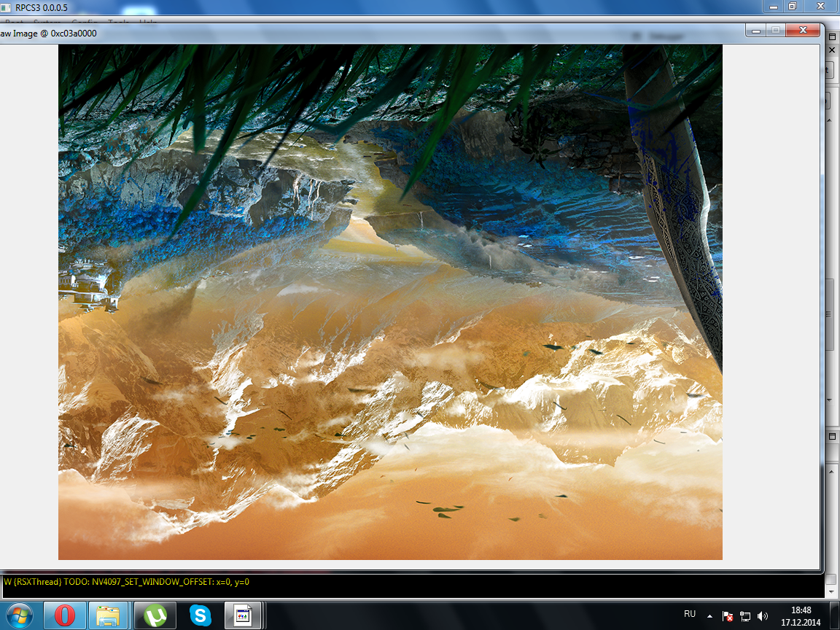This screenshot has width=840, height=630.
Task: Click the log panel scroll-up arrow
Action: [x=831, y=472]
